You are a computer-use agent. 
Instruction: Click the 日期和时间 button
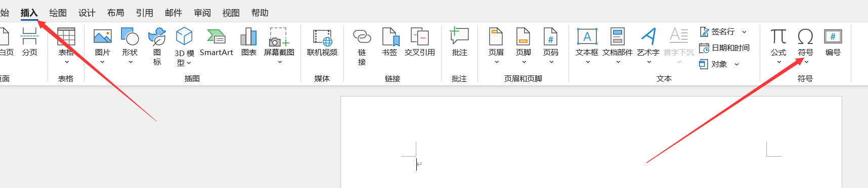click(x=724, y=48)
